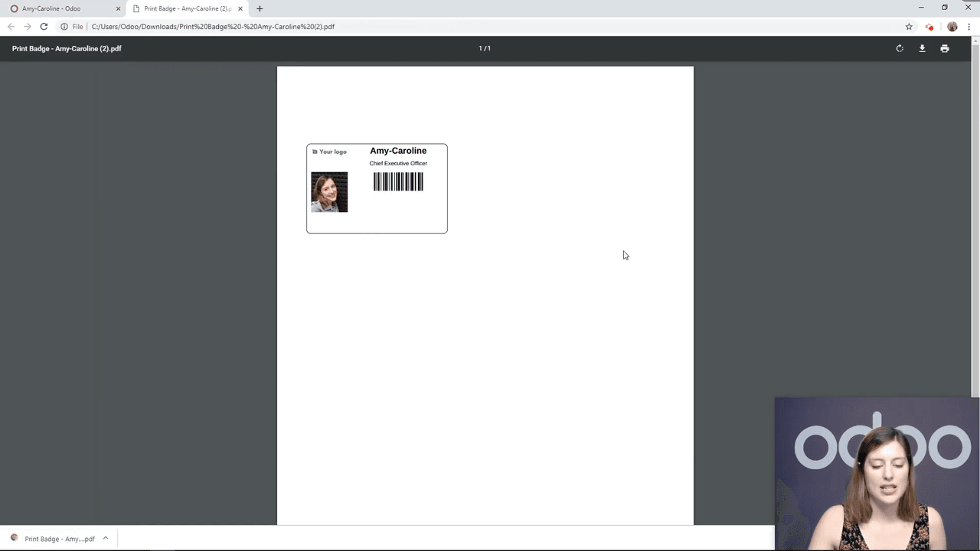Reload the current PDF page
The height and width of the screenshot is (551, 980).
point(44,27)
